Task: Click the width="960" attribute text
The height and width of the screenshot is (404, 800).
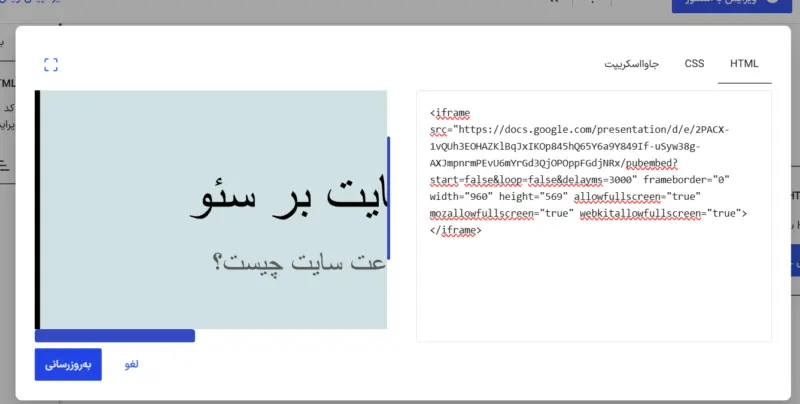Action: [461, 196]
